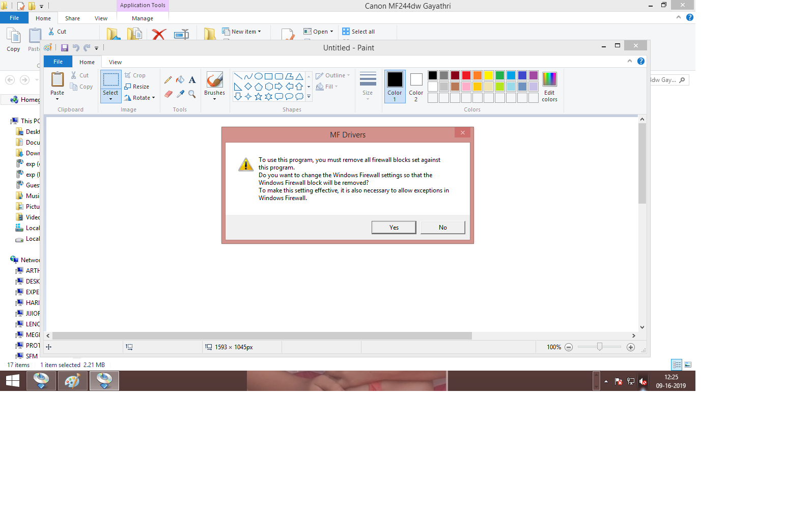Select the Pencil tool in Paint

168,80
